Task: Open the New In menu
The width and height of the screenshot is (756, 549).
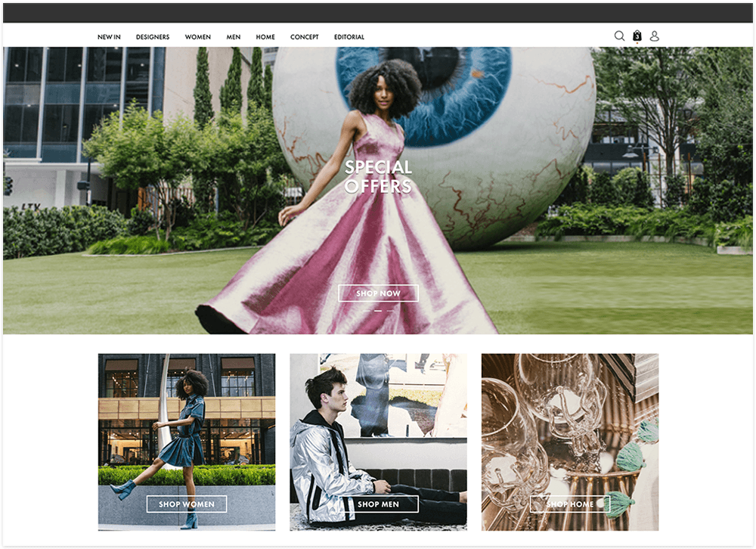Action: tap(109, 37)
